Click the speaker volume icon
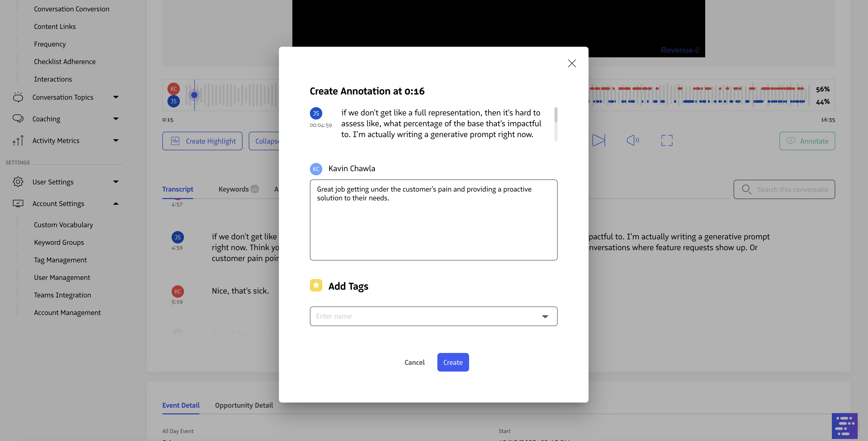The image size is (868, 441). pos(632,141)
